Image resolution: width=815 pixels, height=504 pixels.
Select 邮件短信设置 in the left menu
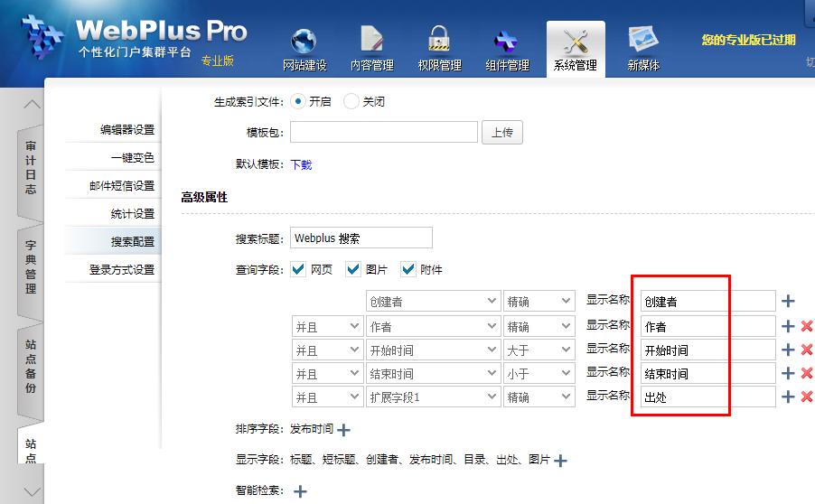[122, 186]
